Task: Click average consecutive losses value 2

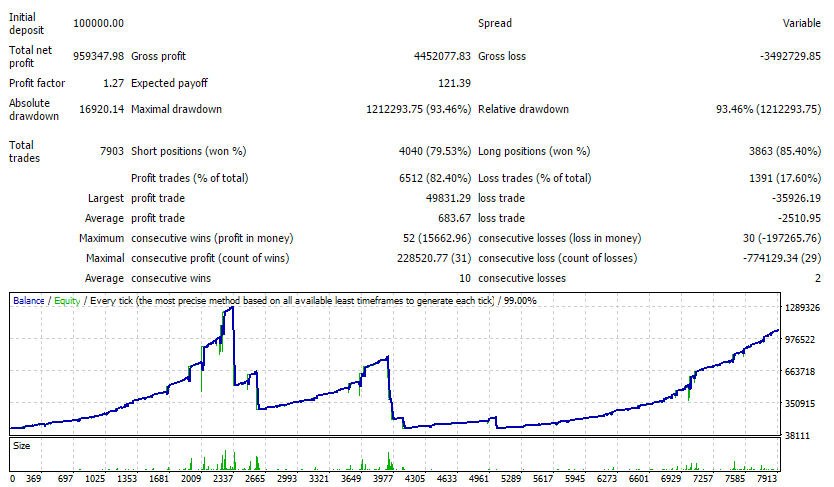Action: [818, 279]
